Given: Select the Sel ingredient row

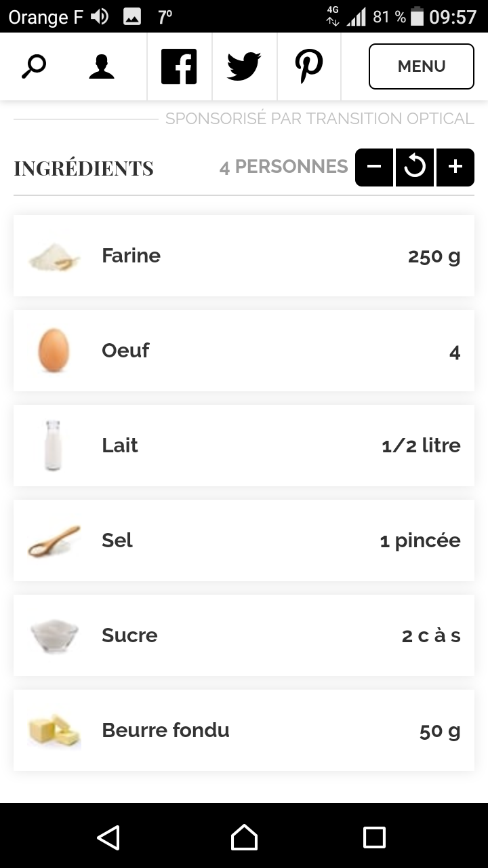Looking at the screenshot, I should [x=244, y=540].
